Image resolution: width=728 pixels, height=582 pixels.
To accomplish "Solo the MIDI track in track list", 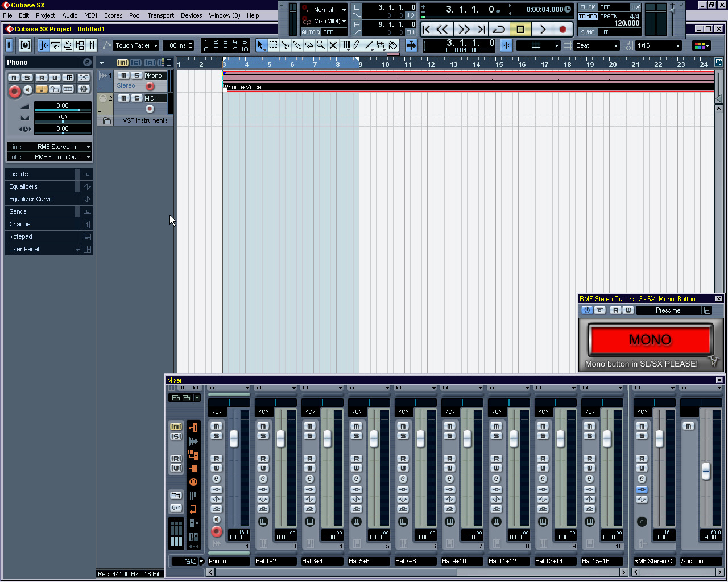I will tap(136, 98).
